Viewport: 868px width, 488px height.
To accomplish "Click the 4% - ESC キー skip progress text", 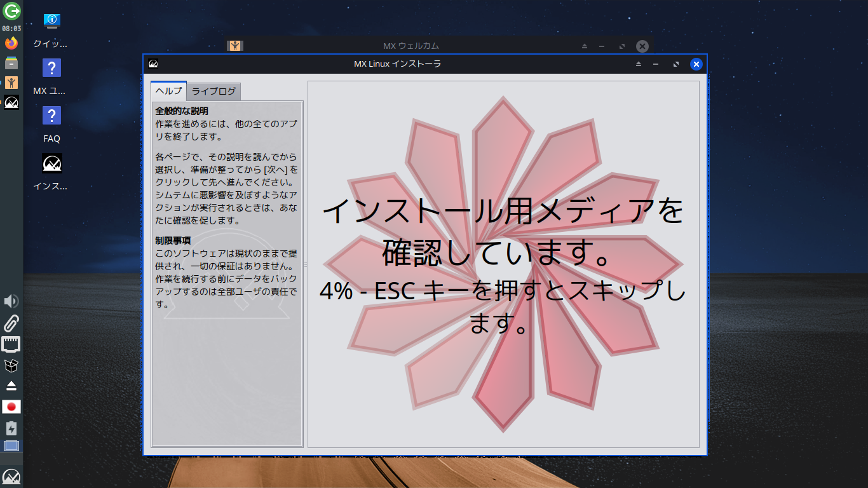I will click(503, 307).
